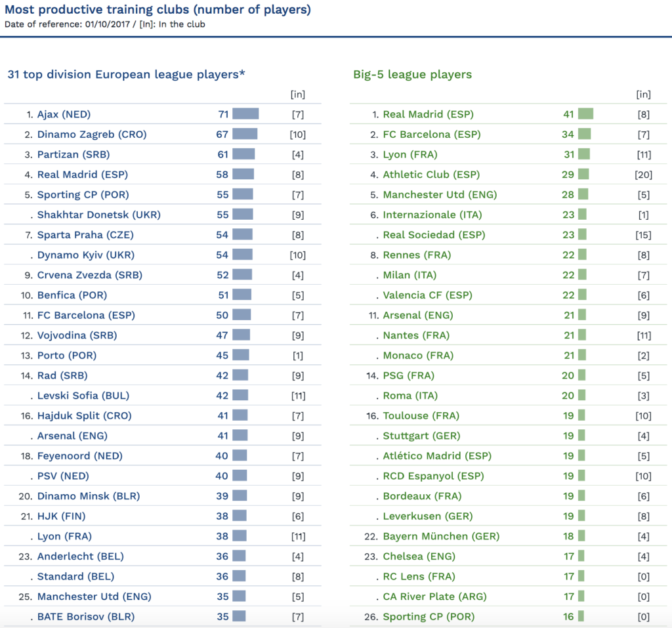Select Sparta Praha (CZE)
The width and height of the screenshot is (672, 628).
pyautogui.click(x=85, y=235)
